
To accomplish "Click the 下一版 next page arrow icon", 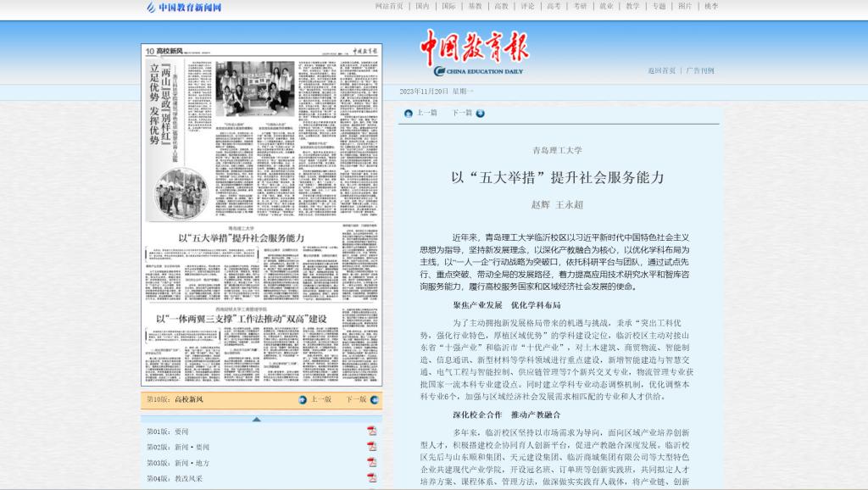I will pos(374,399).
